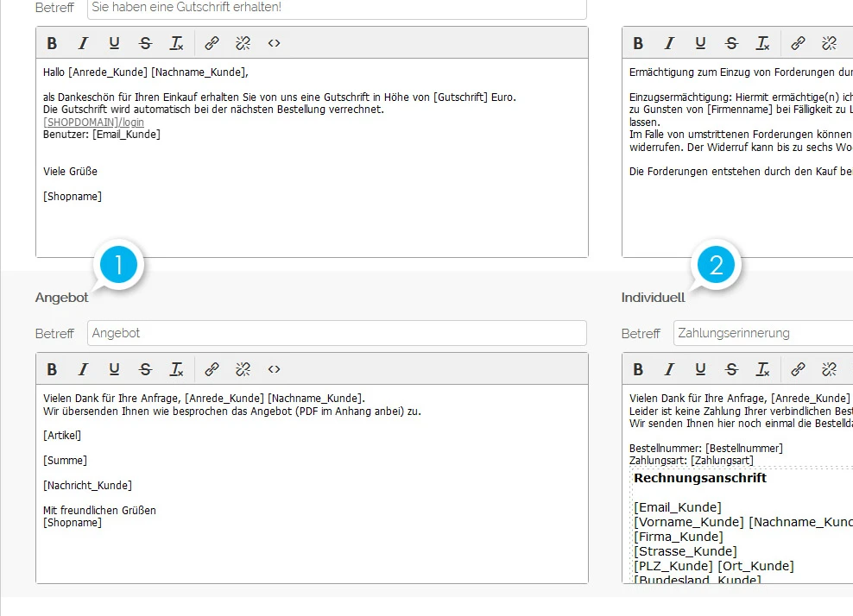Screen dimensions: 853x616
Task: Click Strikethrough in Individuell editor toolbar
Action: 731,369
